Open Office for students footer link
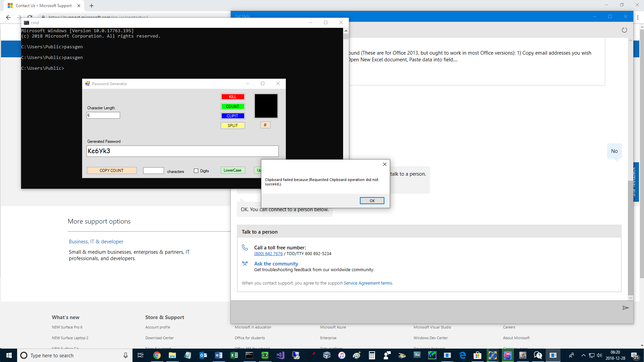This screenshot has height=362, width=644. [x=250, y=338]
